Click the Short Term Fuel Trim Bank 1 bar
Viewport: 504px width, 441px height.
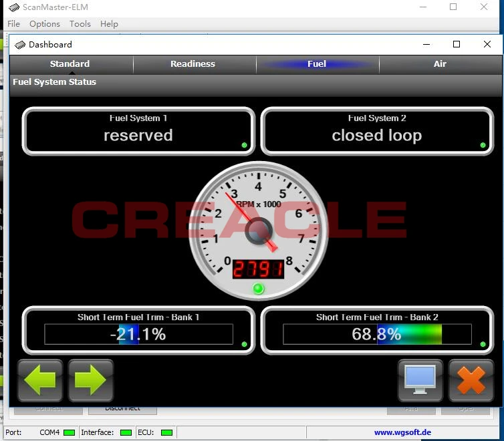(138, 334)
